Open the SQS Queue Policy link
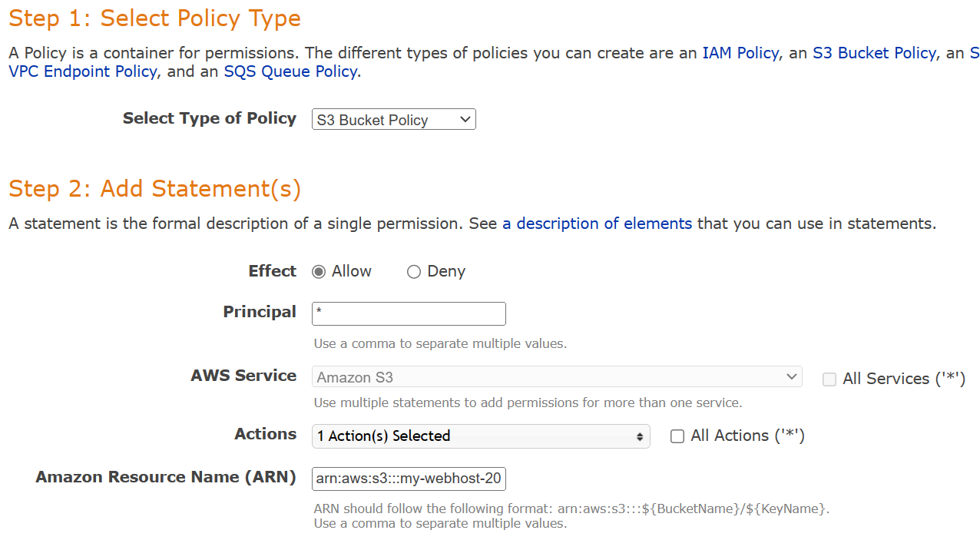Viewport: 980px width, 540px height. [290, 71]
